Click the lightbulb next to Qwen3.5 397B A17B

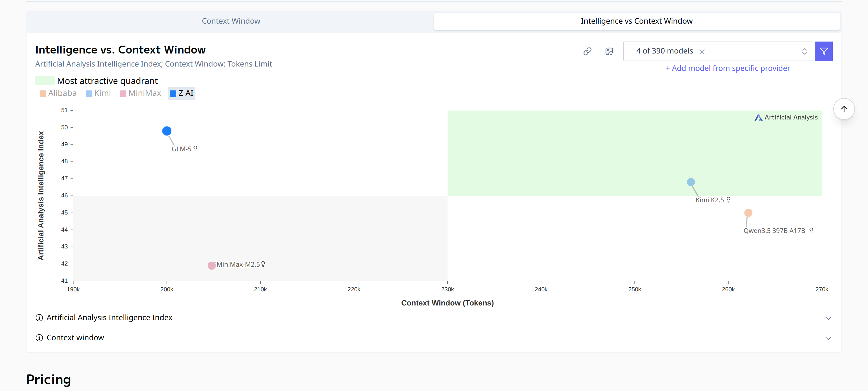click(x=811, y=231)
